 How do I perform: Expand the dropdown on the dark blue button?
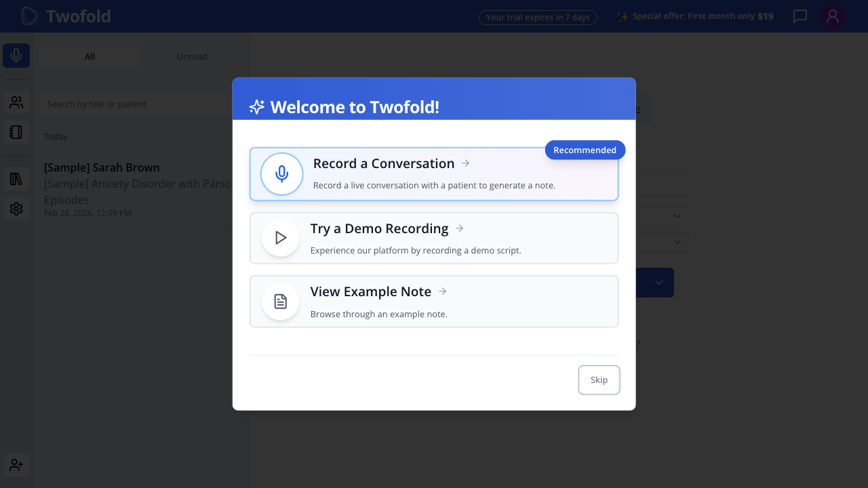coord(658,282)
